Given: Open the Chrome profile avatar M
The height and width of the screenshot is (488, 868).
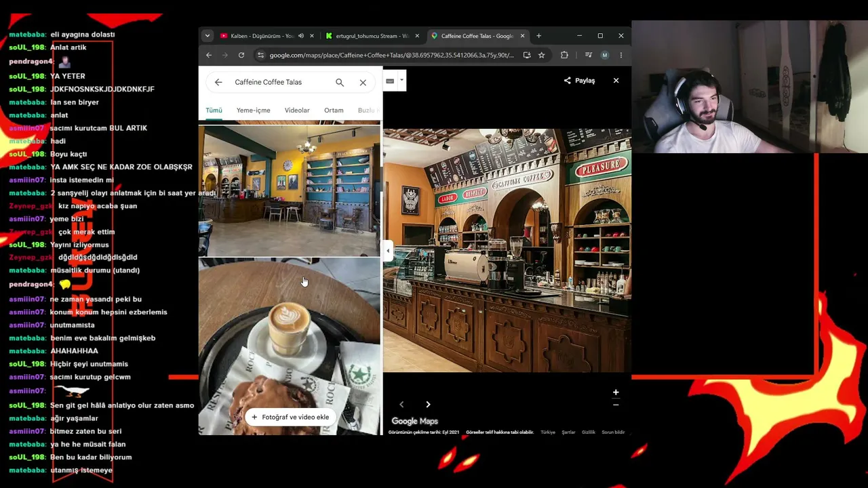Looking at the screenshot, I should (605, 55).
